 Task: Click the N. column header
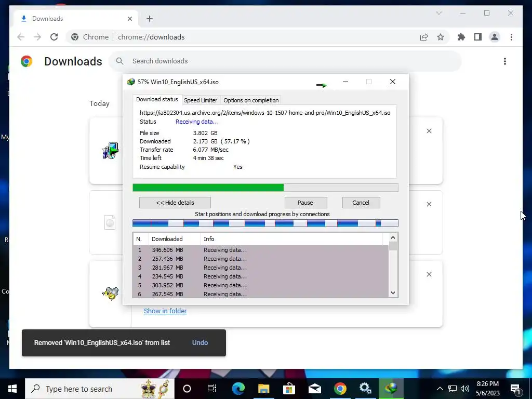[x=141, y=239]
